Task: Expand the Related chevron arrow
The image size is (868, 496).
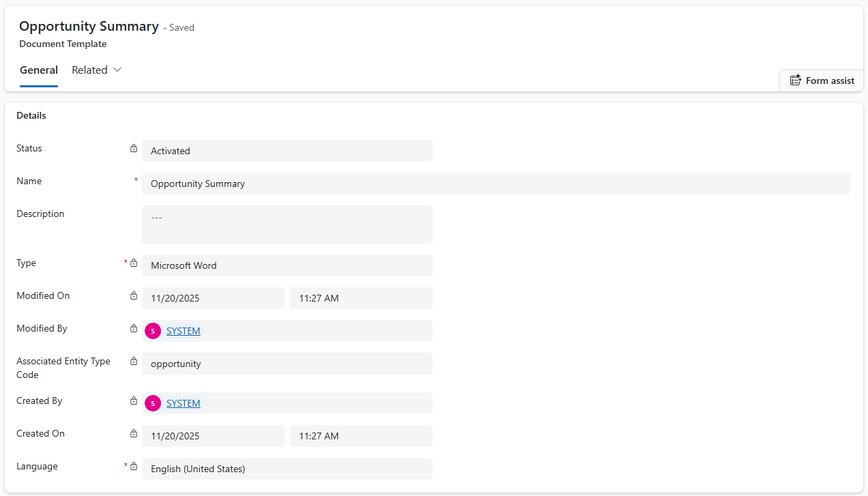Action: pos(117,70)
